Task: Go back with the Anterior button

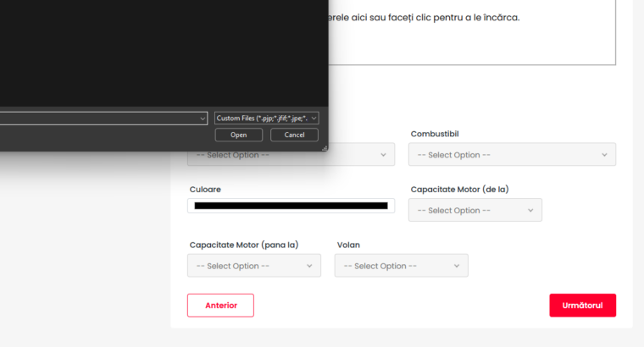Action: click(220, 305)
